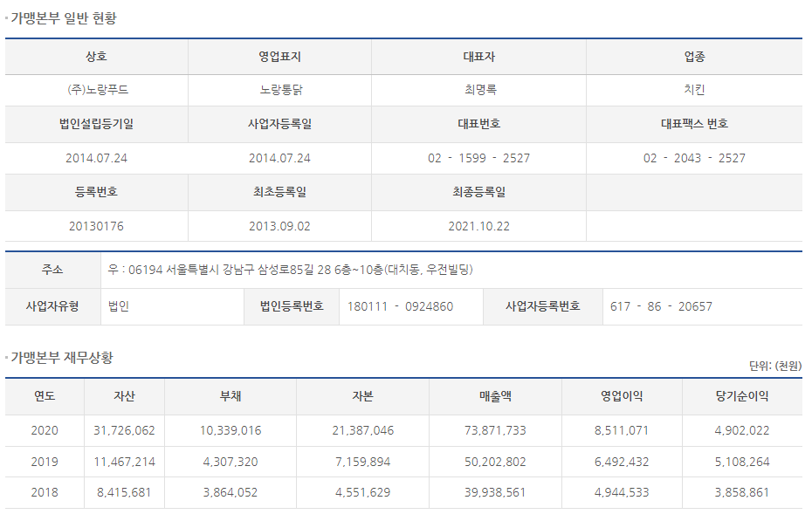Select fax number 02 - 2043 - 2527
Image resolution: width=812 pixels, height=521 pixels.
point(694,158)
